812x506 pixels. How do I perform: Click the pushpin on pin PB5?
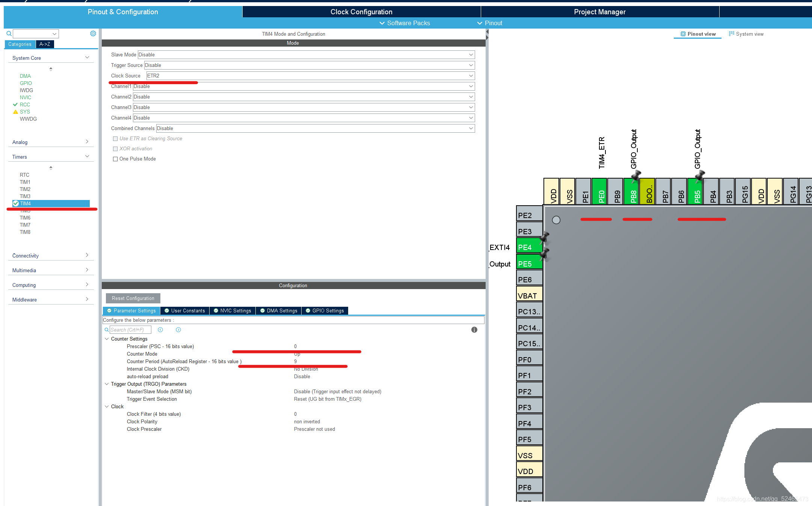pos(699,176)
